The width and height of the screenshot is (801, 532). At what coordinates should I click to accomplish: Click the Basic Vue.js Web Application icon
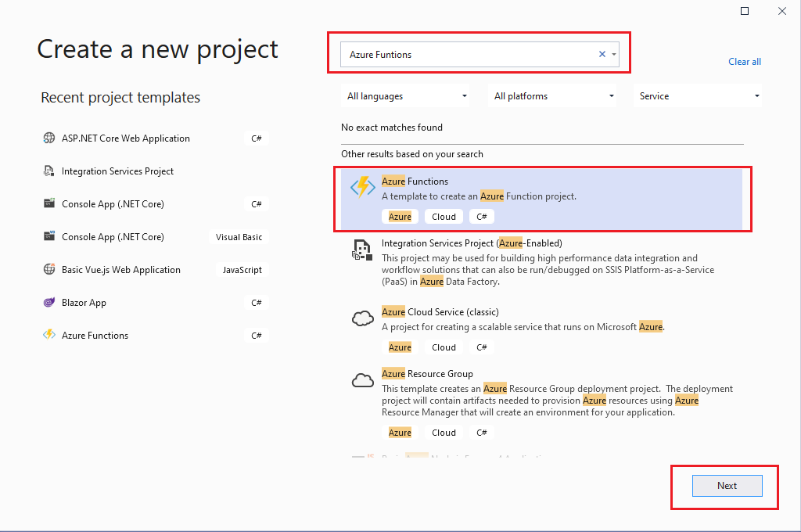(x=48, y=269)
